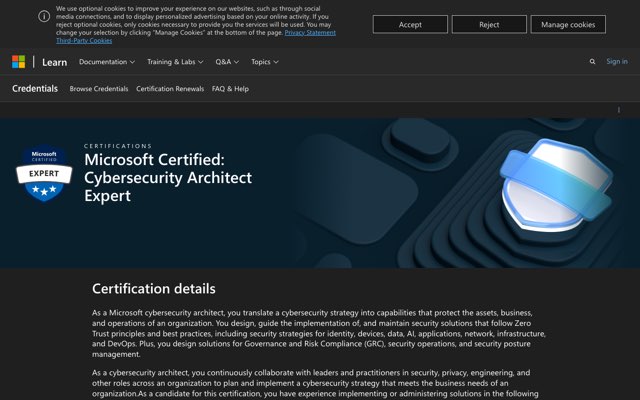Click the Microsoft Certified Expert badge
Viewport: 640px width, 400px height.
[44, 173]
